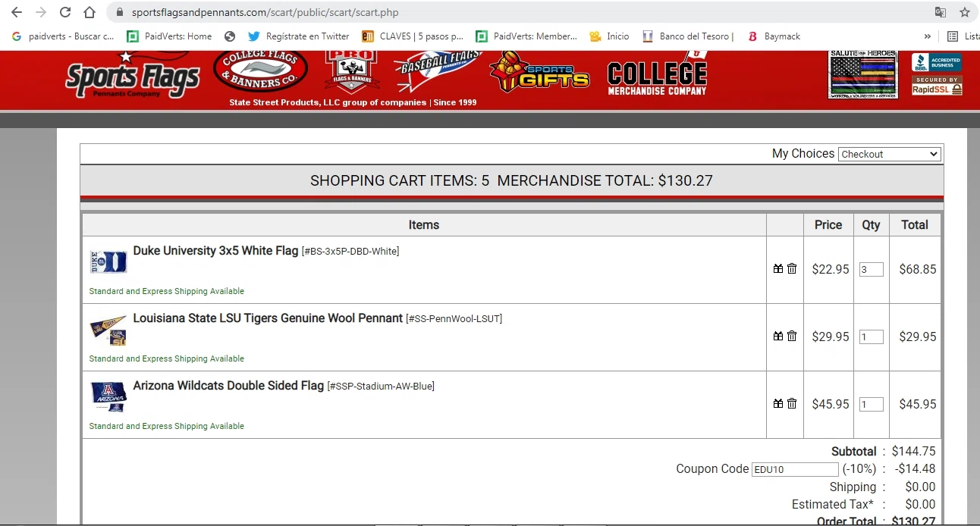Open the browser home page
This screenshot has width=980, height=526.
pos(90,12)
